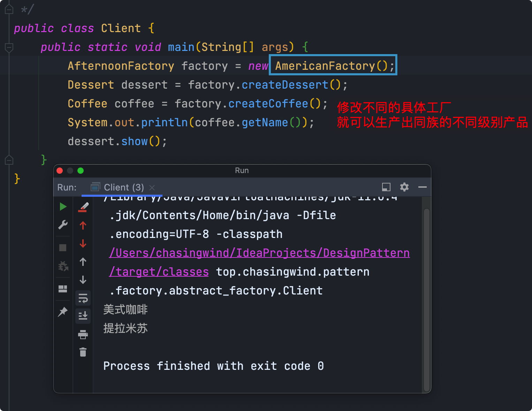Click println in System.out line

tap(165, 122)
